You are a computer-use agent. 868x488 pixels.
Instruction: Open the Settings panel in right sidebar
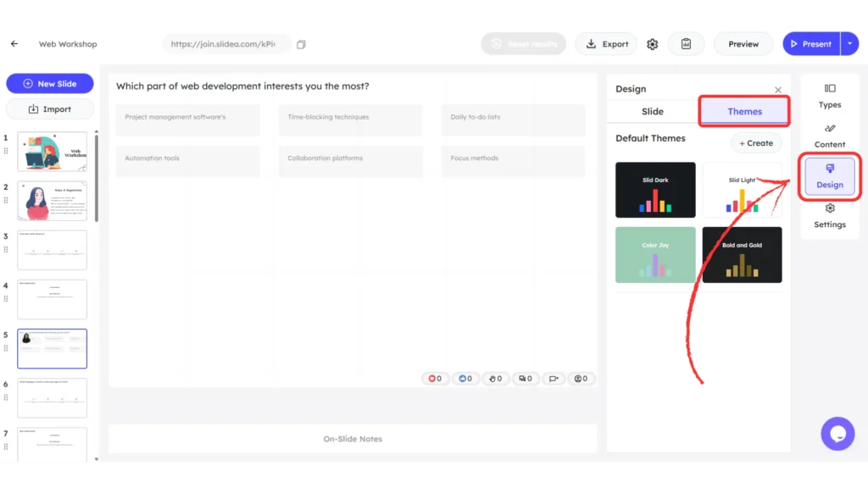(829, 218)
